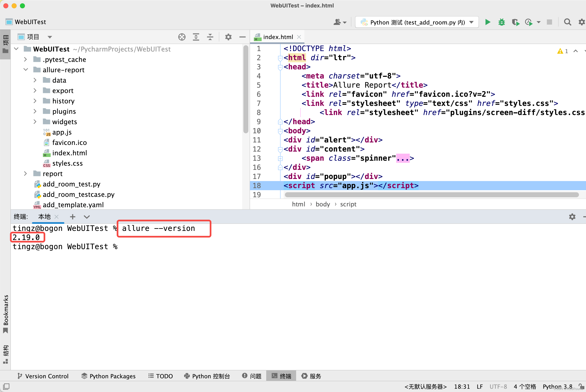Open the Python run configuration dropdown
The image size is (586, 392).
[x=417, y=22]
